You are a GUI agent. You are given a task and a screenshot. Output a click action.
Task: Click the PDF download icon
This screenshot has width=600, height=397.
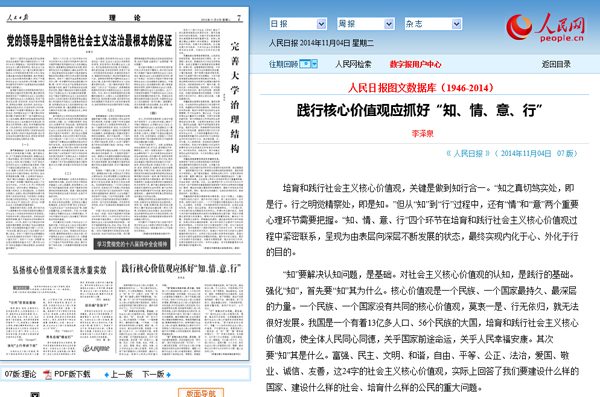point(47,374)
